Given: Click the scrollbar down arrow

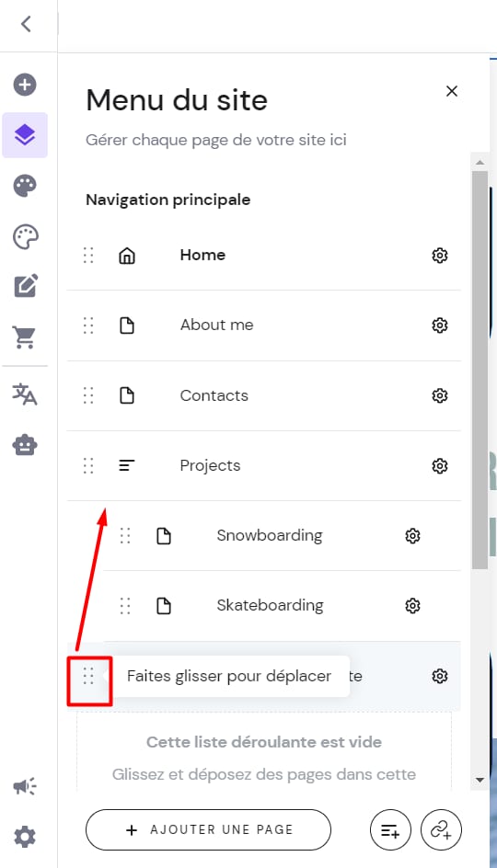Looking at the screenshot, I should tap(480, 780).
